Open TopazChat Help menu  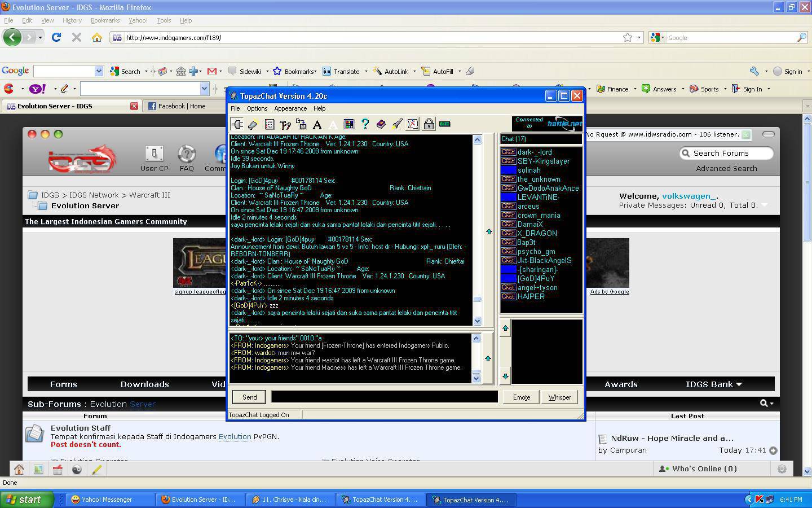[x=319, y=108]
